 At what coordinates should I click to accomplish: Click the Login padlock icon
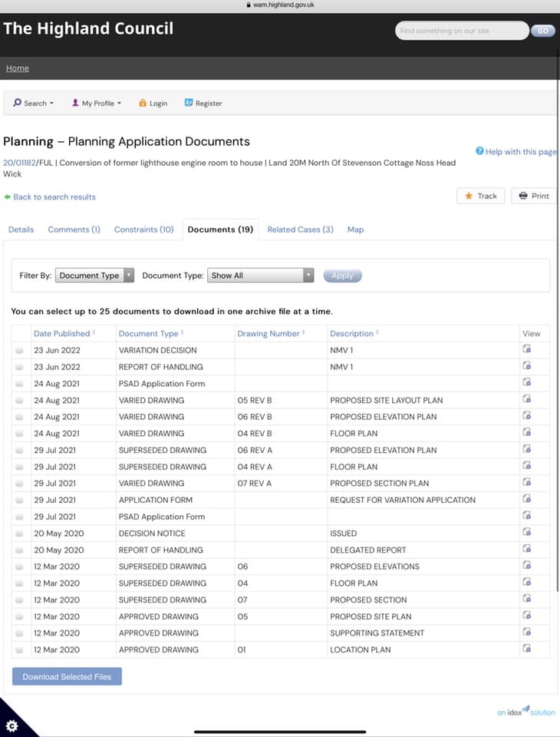point(143,103)
